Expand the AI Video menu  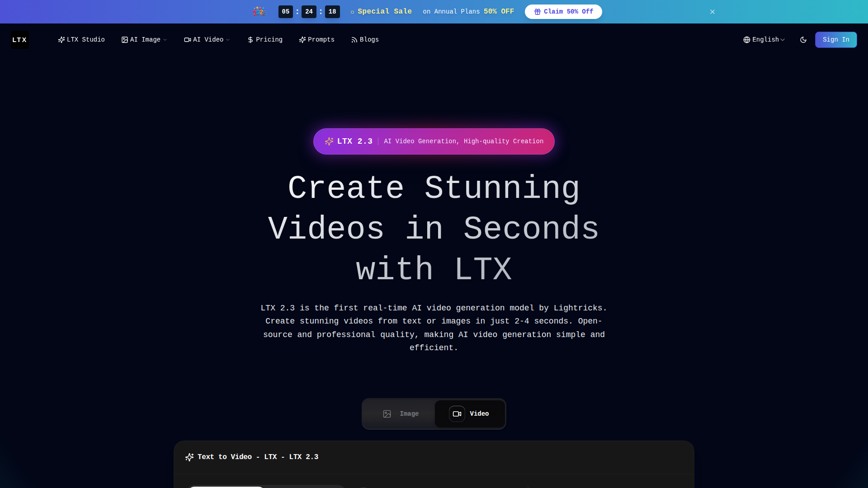point(207,40)
